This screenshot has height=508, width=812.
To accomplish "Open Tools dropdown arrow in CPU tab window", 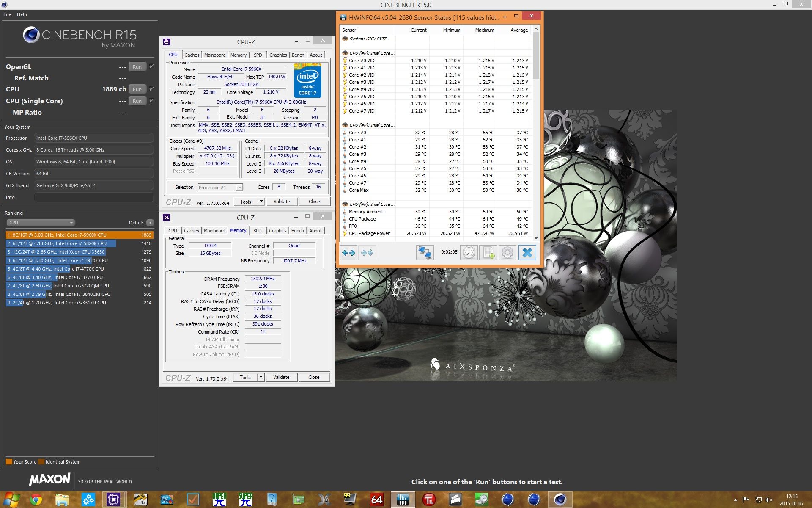I will [x=261, y=202].
